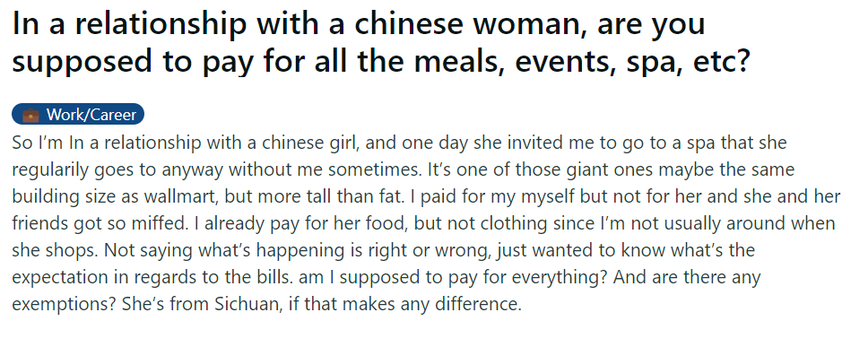The image size is (868, 347).
Task: Click the title line ending with 'spa, etc?'
Action: pos(381,61)
